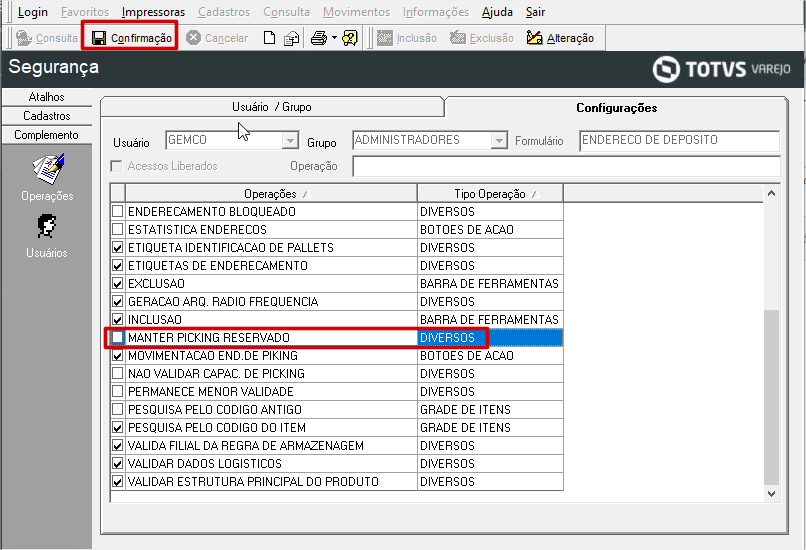Uncheck ETIQUETA IDENTIFICACAO DE PALLETS checkbox
This screenshot has height=550, width=806.
118,247
